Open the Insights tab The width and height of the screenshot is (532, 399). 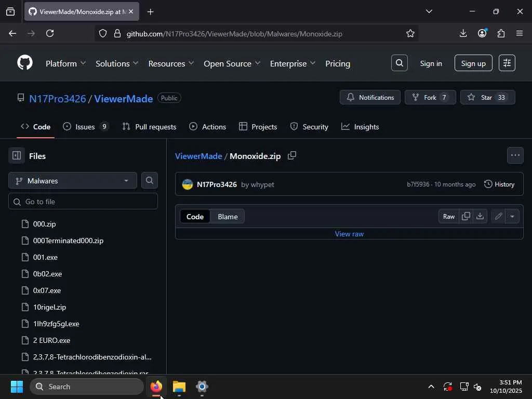point(361,127)
